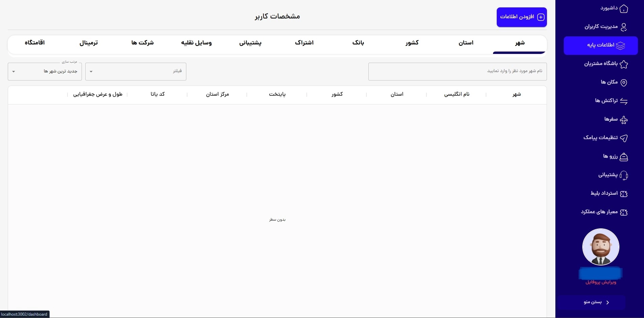Click the city name search field
Screen dimensions: 644x318
457,71
